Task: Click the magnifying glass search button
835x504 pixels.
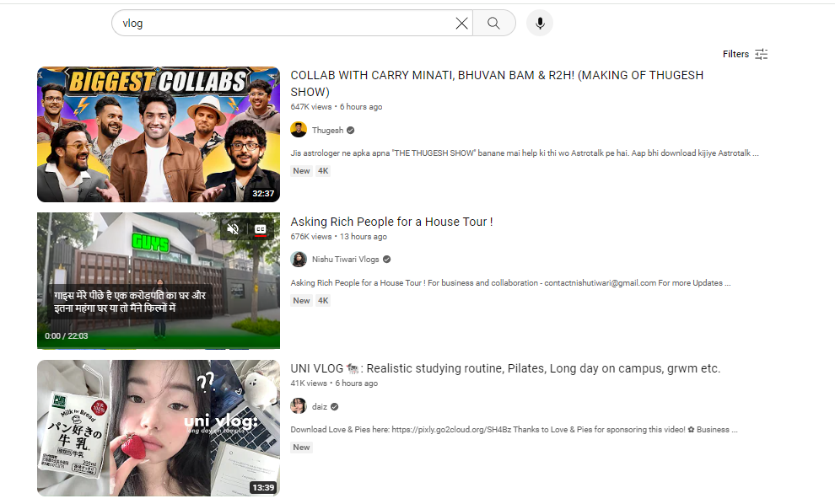Action: (494, 24)
